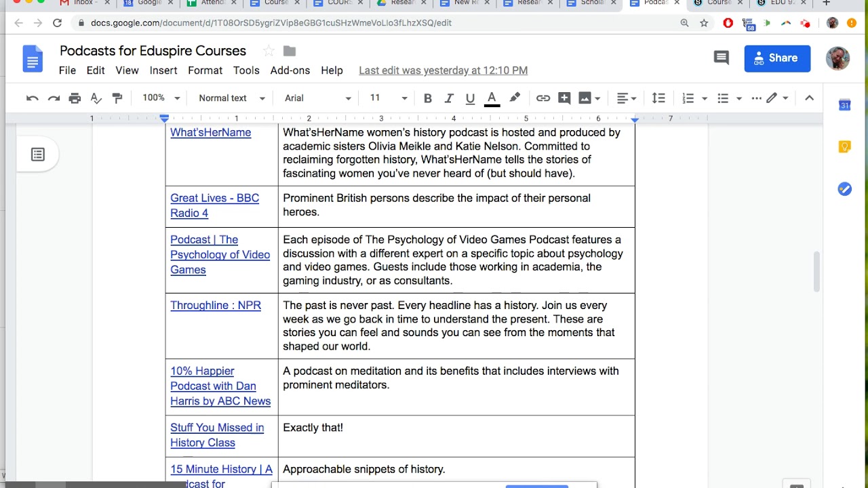Toggle underline formatting
Image resolution: width=868 pixels, height=488 pixels.
coord(470,98)
